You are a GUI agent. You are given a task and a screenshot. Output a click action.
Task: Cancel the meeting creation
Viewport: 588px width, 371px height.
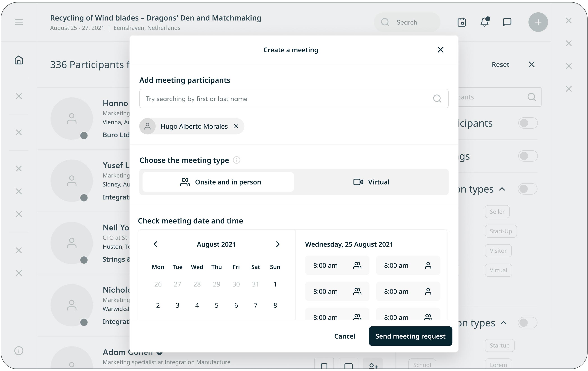pyautogui.click(x=344, y=336)
